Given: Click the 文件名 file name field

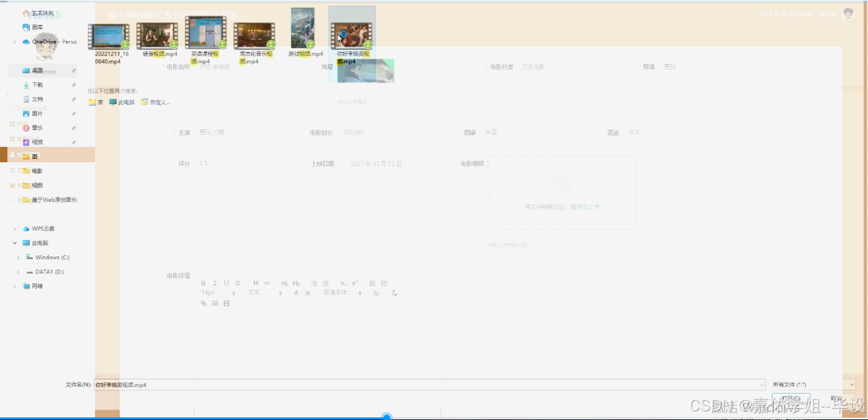Looking at the screenshot, I should point(430,384).
